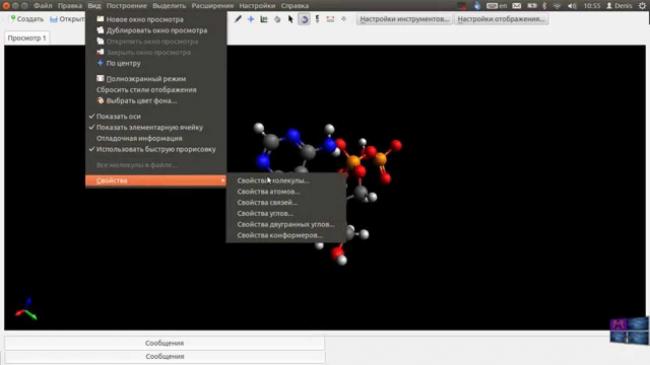Image resolution: width=650 pixels, height=365 pixels.
Task: Click the Создать toolbar button
Action: pyautogui.click(x=27, y=19)
